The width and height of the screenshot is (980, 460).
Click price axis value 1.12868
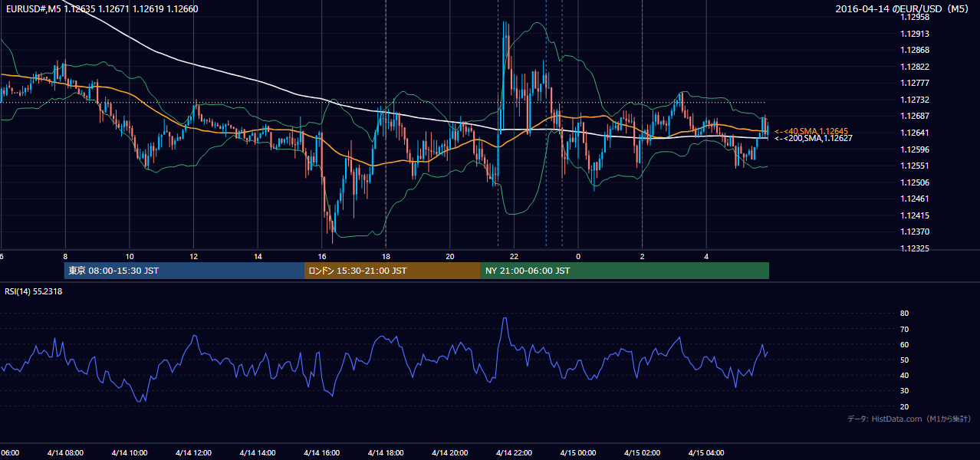pos(915,51)
